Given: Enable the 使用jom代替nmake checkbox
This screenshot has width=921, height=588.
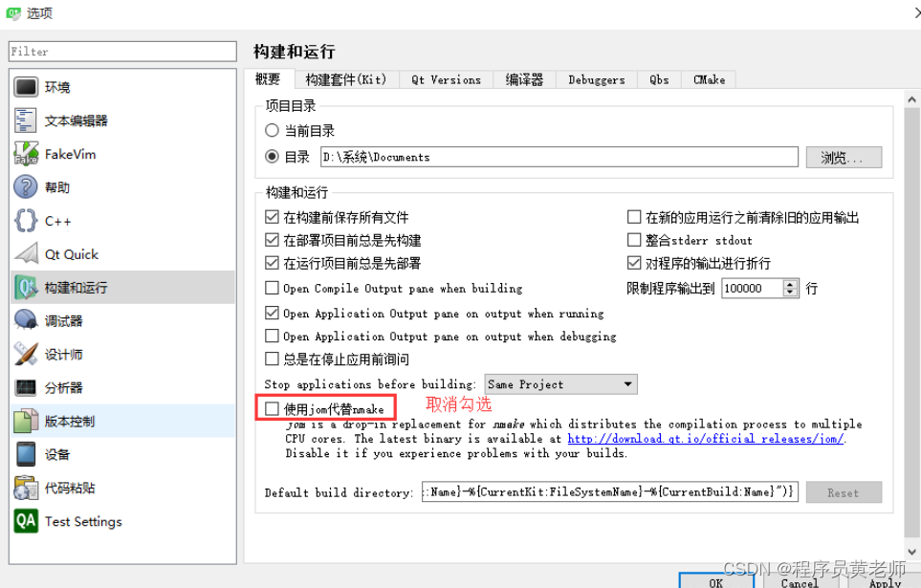Looking at the screenshot, I should 272,407.
